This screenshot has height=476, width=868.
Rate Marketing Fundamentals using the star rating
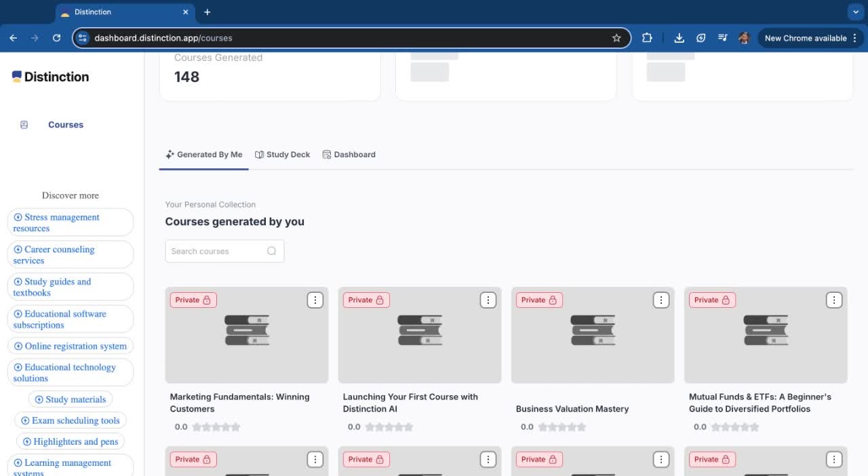[216, 427]
